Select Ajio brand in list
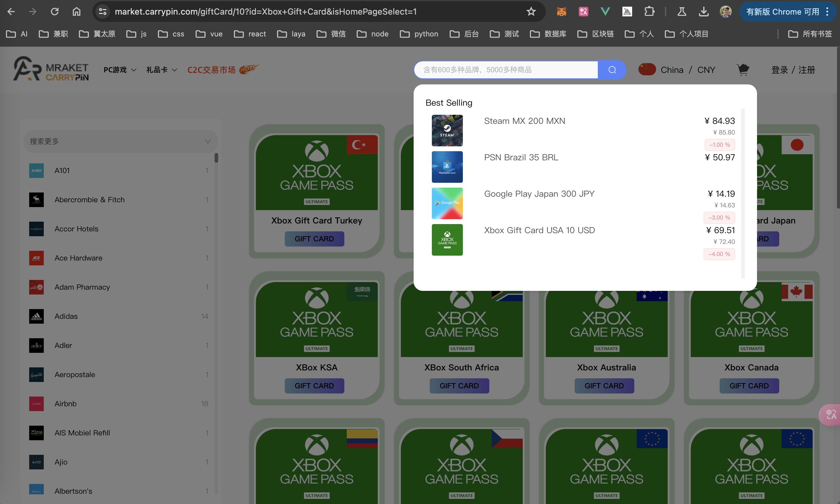Image resolution: width=840 pixels, height=504 pixels. (119, 462)
